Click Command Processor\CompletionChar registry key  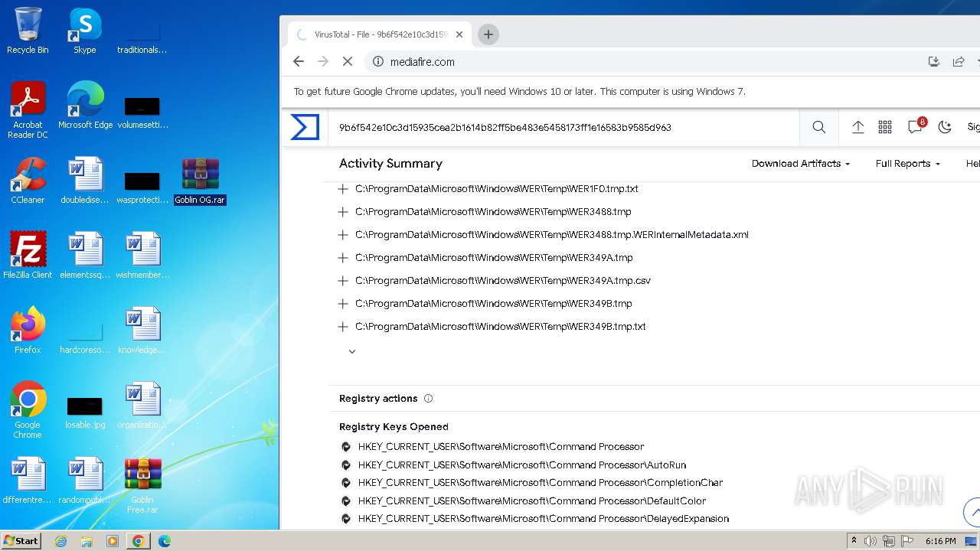tap(541, 482)
